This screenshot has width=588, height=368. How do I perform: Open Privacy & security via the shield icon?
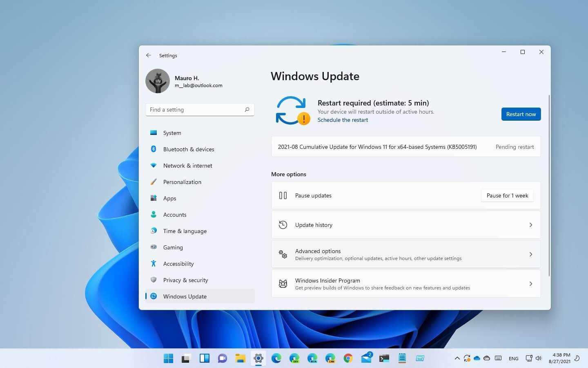(154, 280)
